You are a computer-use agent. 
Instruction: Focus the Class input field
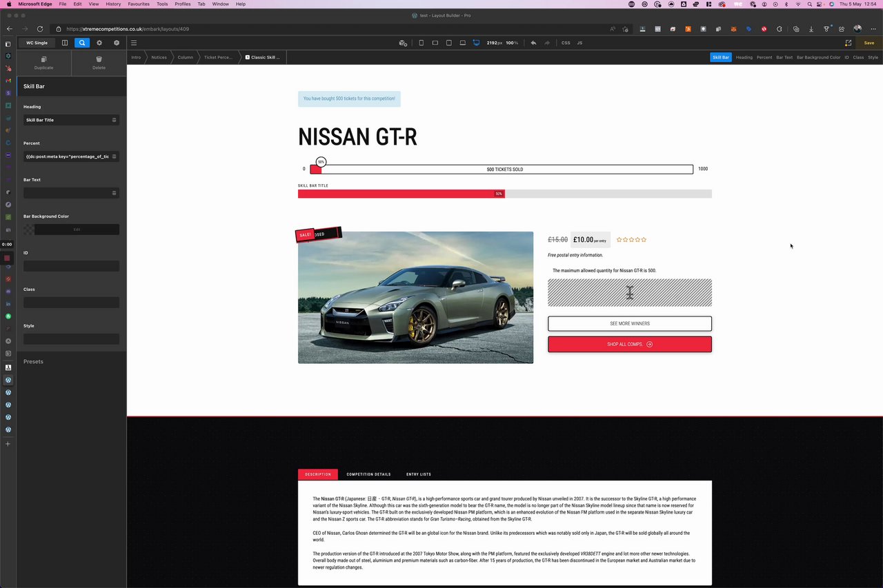71,303
